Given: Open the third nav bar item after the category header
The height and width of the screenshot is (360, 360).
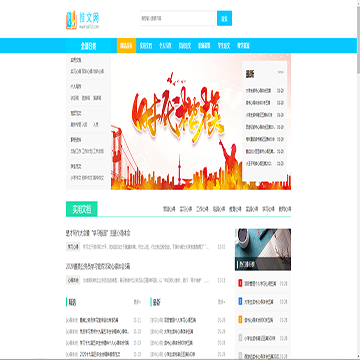Looking at the screenshot, I should pyautogui.click(x=165, y=46).
